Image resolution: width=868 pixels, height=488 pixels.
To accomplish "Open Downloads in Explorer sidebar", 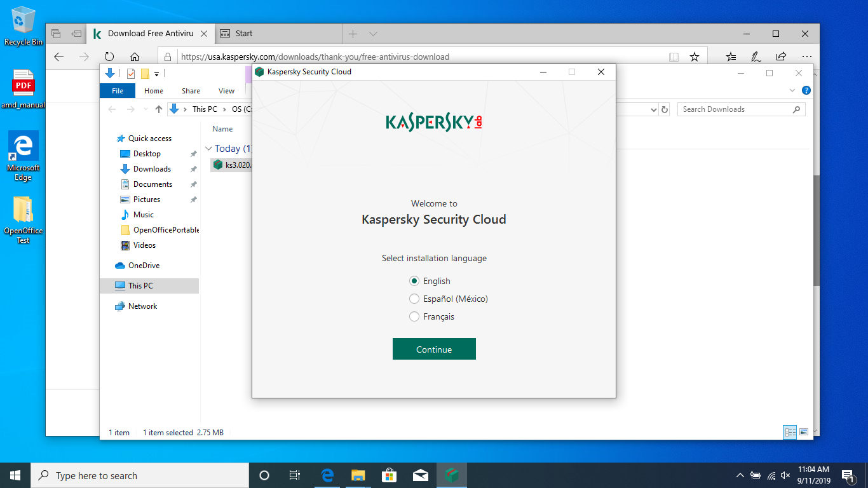I will pos(152,169).
